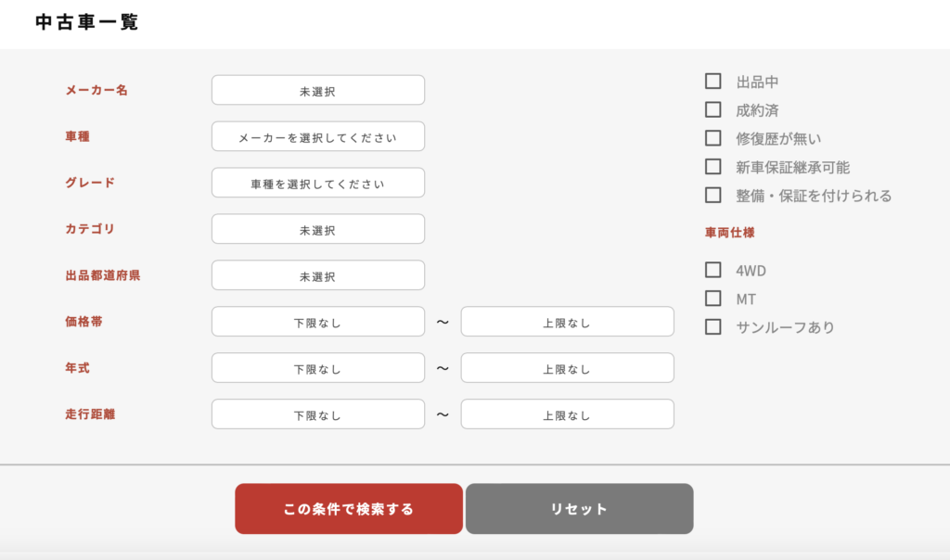The width and height of the screenshot is (950, 560).
Task: Open the メーカー名 dropdown
Action: tap(318, 90)
